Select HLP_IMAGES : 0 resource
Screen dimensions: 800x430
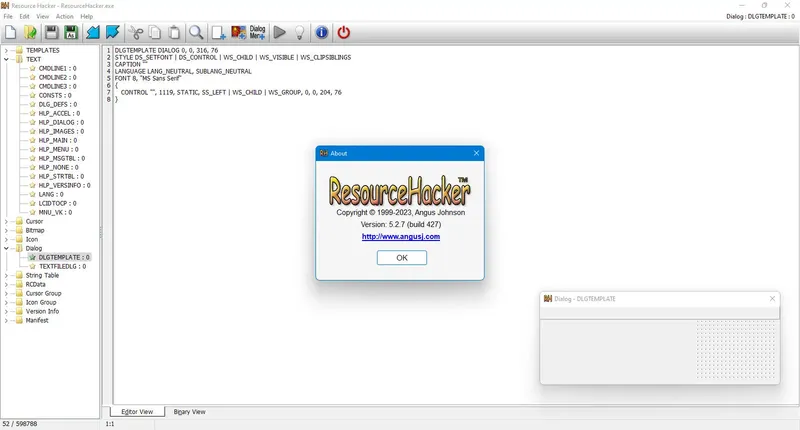pos(61,132)
